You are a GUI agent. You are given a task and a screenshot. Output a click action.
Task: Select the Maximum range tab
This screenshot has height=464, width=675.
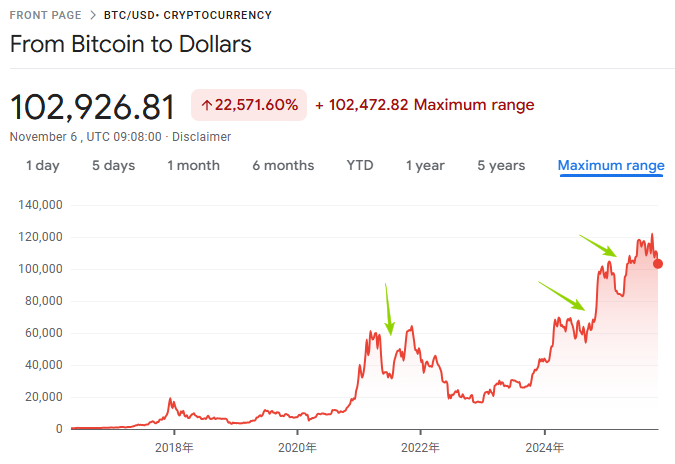click(x=611, y=165)
